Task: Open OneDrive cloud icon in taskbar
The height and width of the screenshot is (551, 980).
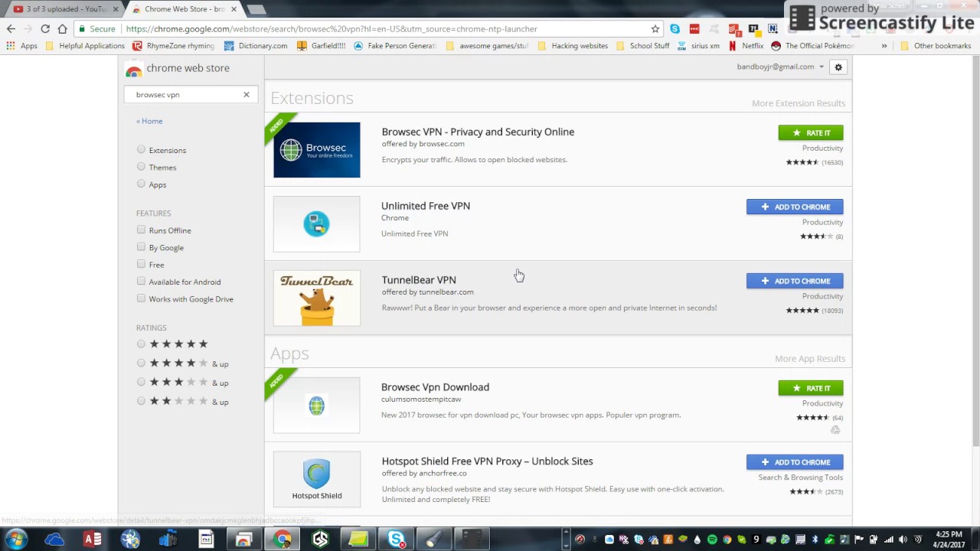Action: (54, 540)
